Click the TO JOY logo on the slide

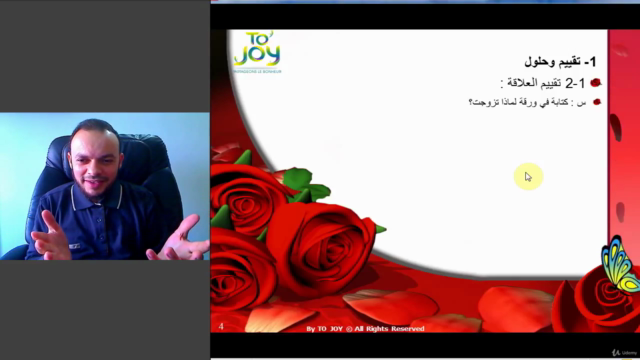click(x=257, y=52)
